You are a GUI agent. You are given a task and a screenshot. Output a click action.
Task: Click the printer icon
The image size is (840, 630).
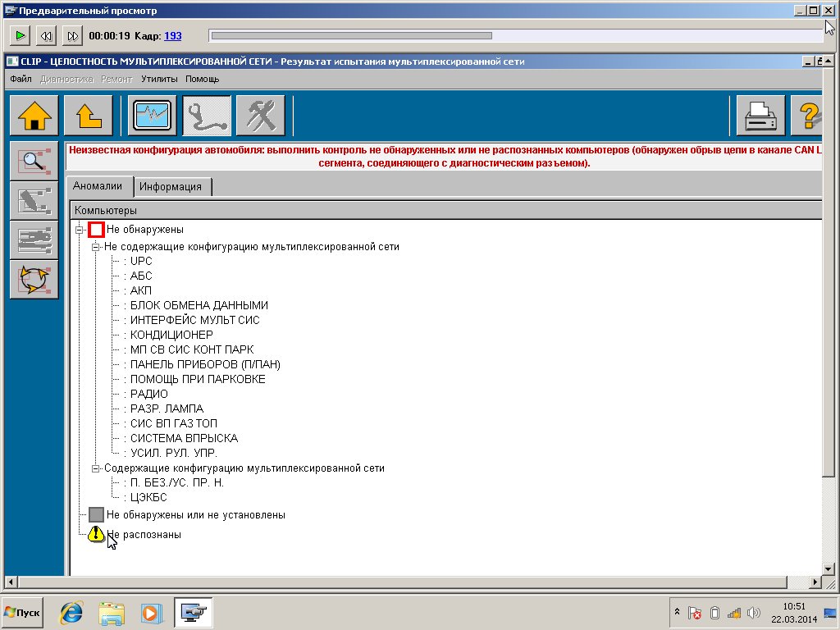(x=760, y=115)
